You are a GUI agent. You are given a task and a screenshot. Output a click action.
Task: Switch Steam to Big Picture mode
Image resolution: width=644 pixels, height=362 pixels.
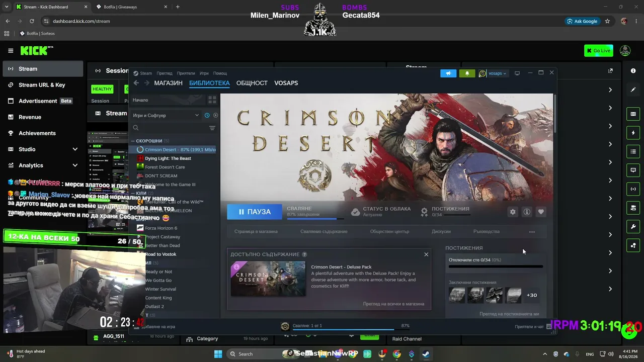click(517, 73)
